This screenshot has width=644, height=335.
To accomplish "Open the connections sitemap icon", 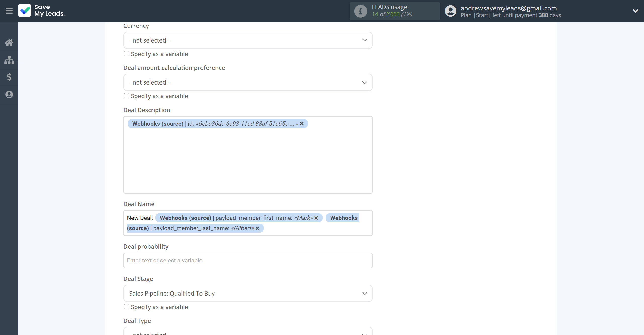I will tap(9, 60).
